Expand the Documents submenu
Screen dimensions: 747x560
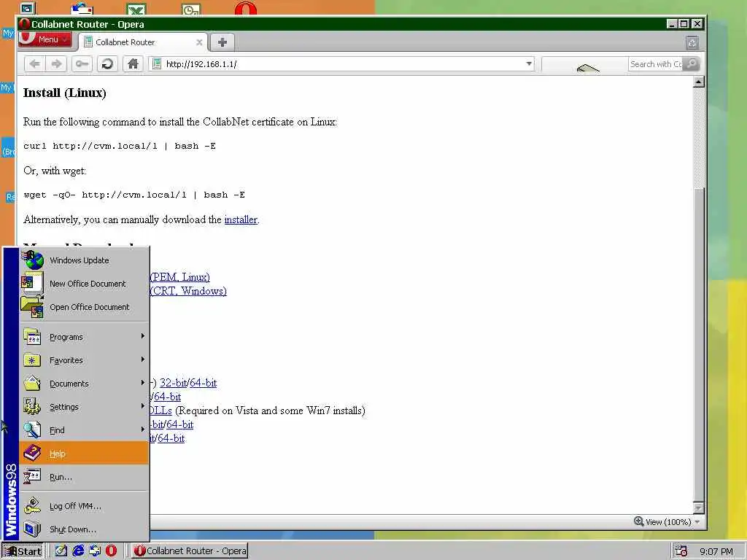(x=84, y=384)
